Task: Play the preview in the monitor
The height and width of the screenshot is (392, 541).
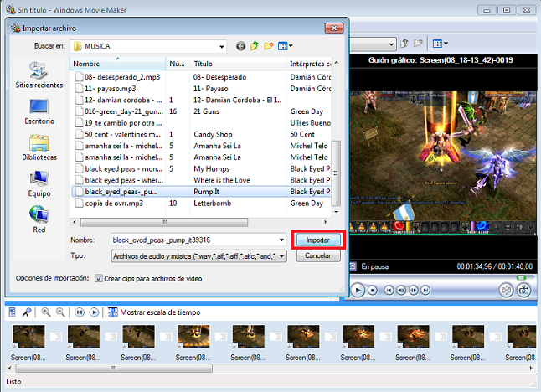Action: [x=358, y=290]
